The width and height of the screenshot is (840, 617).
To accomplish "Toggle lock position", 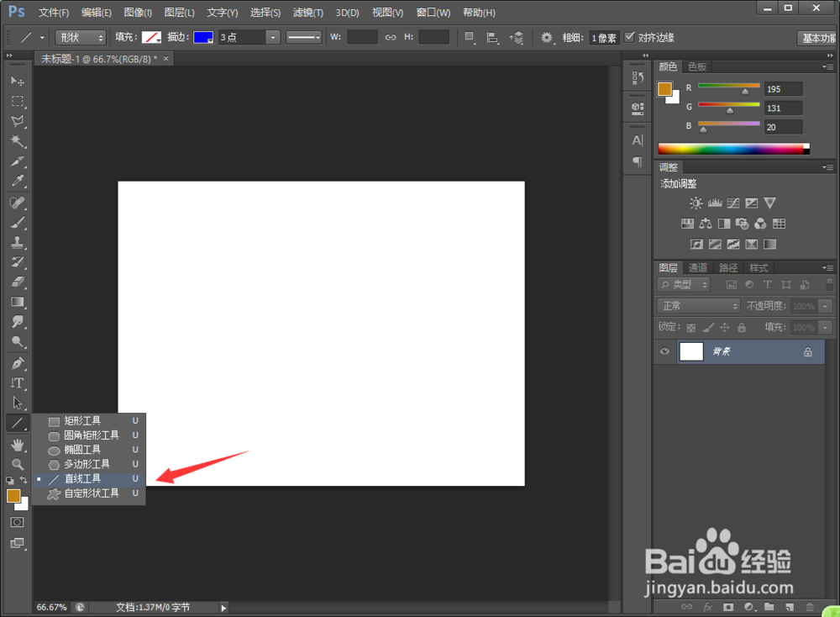I will tap(725, 327).
